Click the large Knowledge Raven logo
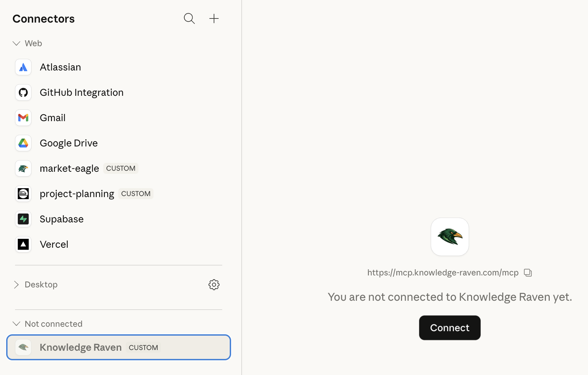The height and width of the screenshot is (375, 588). (x=450, y=237)
